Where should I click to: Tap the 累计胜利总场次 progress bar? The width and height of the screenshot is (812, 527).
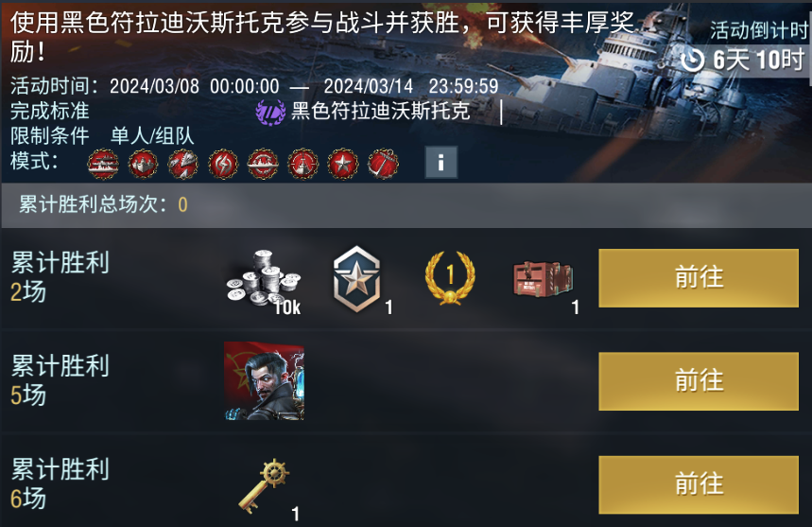point(406,205)
